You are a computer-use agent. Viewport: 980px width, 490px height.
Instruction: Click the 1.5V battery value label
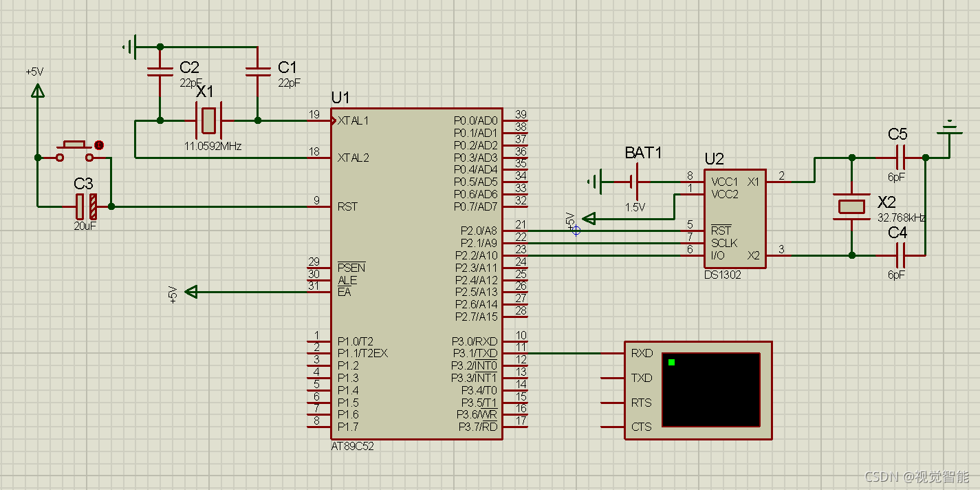pos(635,207)
